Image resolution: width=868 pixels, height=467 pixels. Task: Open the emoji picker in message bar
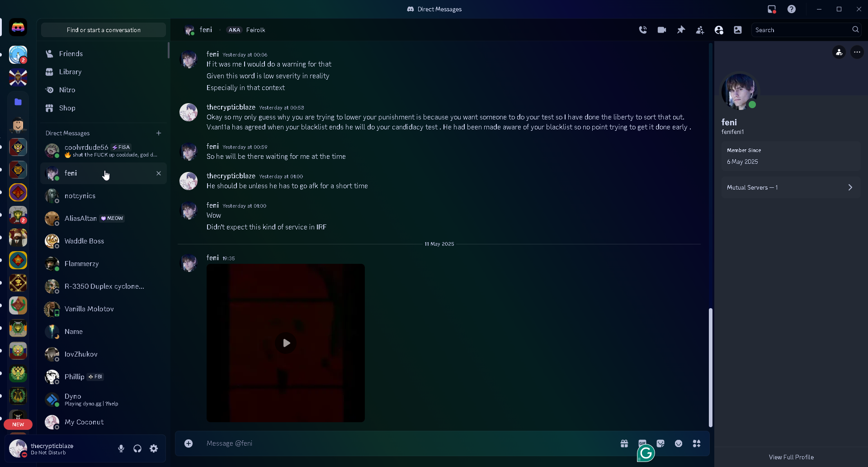[x=679, y=443]
